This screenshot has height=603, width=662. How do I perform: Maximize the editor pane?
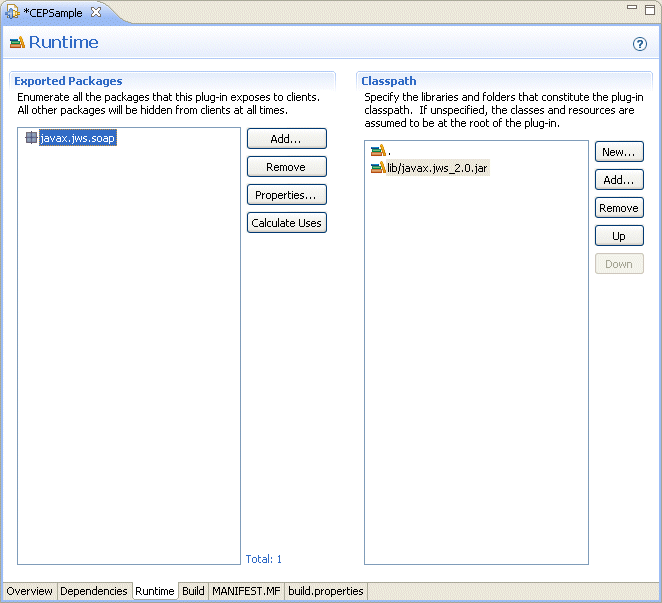pos(650,10)
